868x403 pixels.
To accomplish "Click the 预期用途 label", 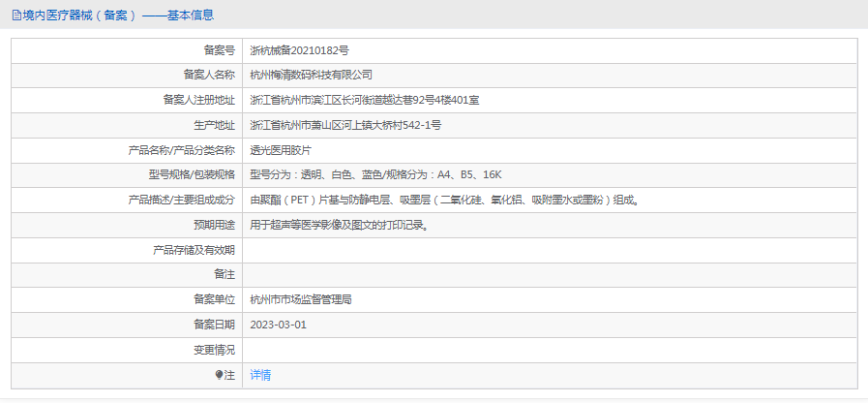I will [214, 225].
